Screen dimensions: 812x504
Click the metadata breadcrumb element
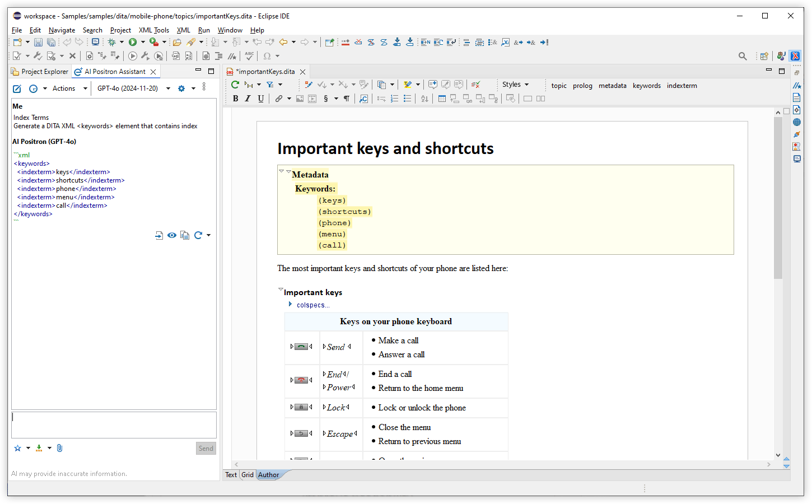click(x=613, y=86)
